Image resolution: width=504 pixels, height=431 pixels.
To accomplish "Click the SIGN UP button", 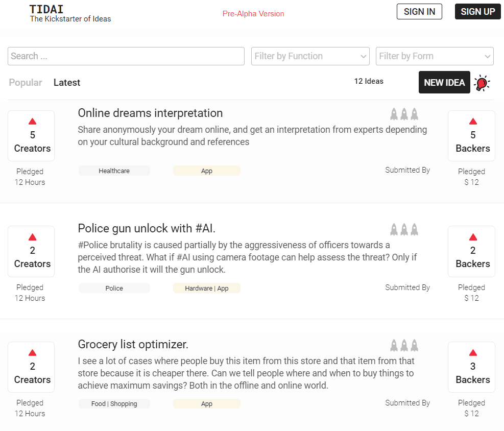I will (477, 12).
